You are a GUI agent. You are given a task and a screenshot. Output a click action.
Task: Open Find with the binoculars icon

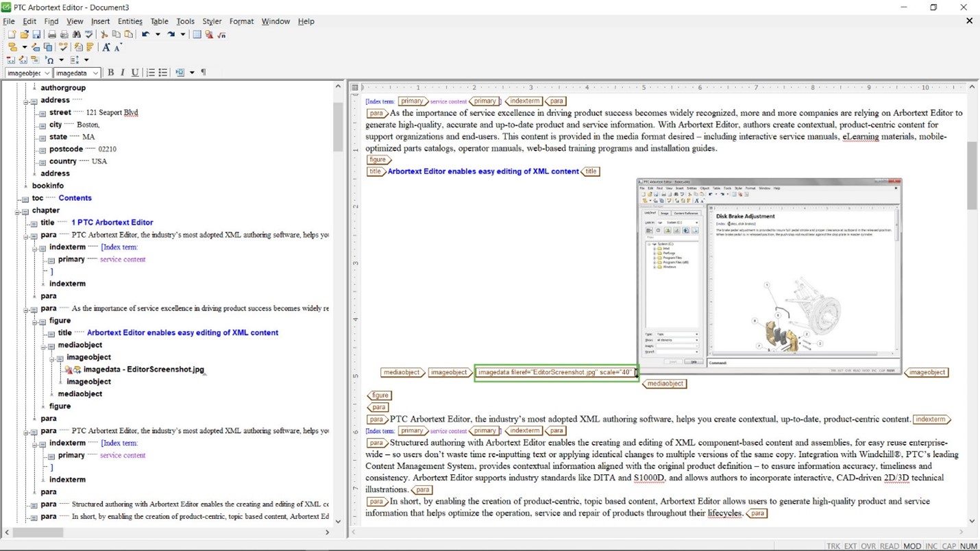(x=77, y=34)
